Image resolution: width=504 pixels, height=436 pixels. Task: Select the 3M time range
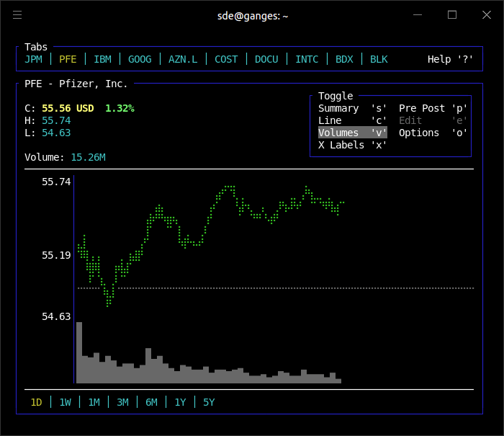[123, 403]
